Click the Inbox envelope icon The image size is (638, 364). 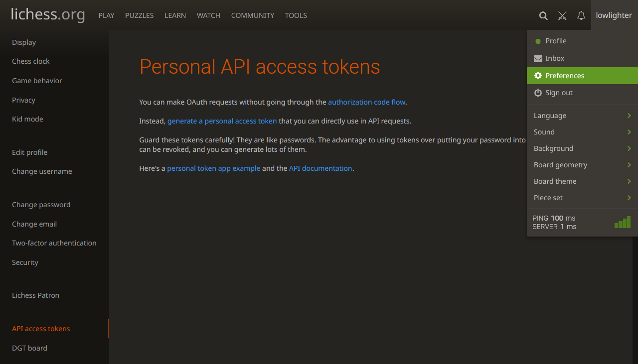(538, 58)
